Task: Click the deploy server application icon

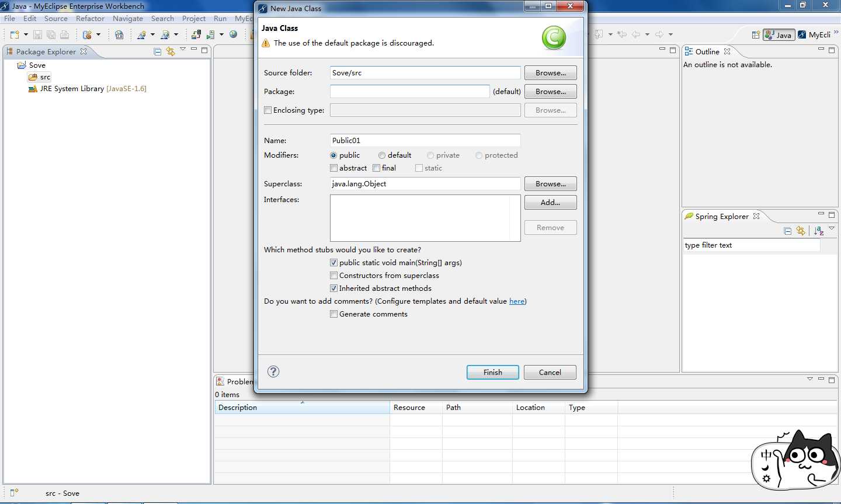Action: tap(87, 34)
